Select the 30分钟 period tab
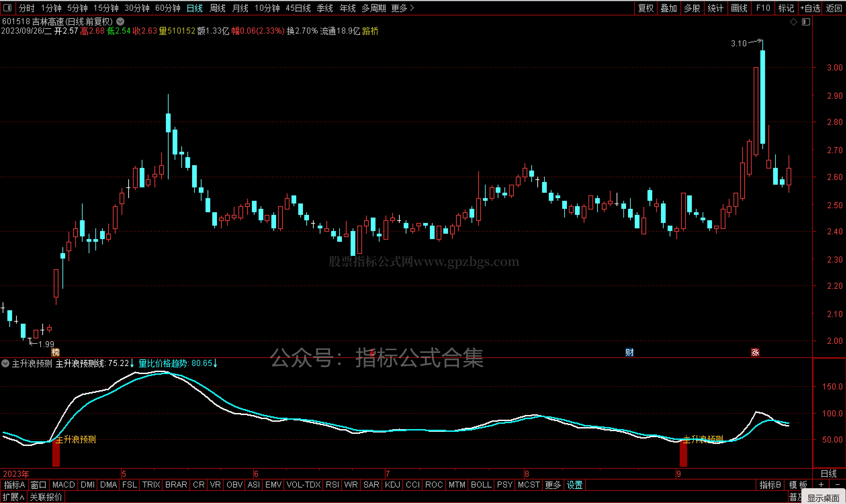This screenshot has height=504, width=846. (x=137, y=8)
